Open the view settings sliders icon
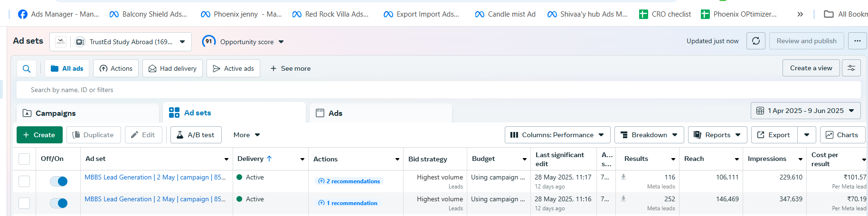The image size is (868, 216). point(851,68)
